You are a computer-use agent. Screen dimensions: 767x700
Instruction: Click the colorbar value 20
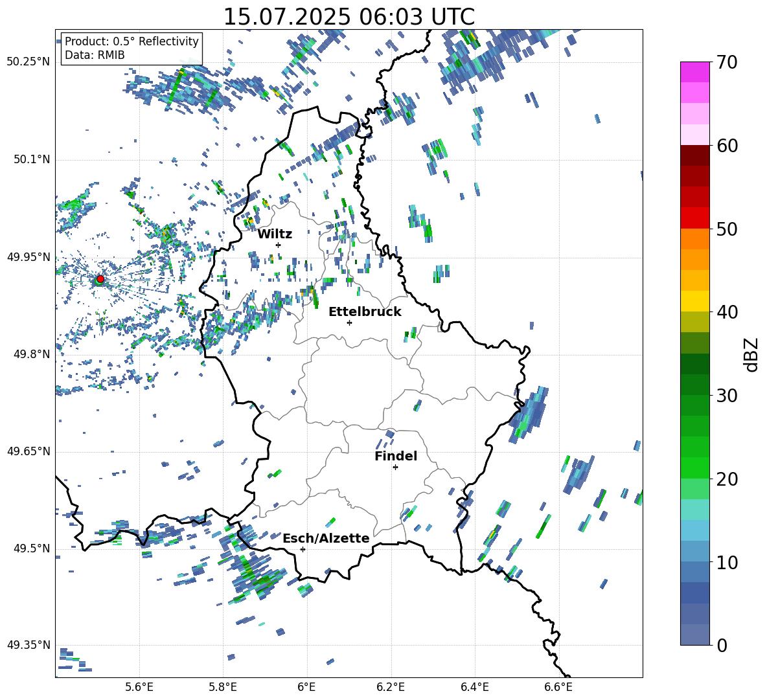727,479
